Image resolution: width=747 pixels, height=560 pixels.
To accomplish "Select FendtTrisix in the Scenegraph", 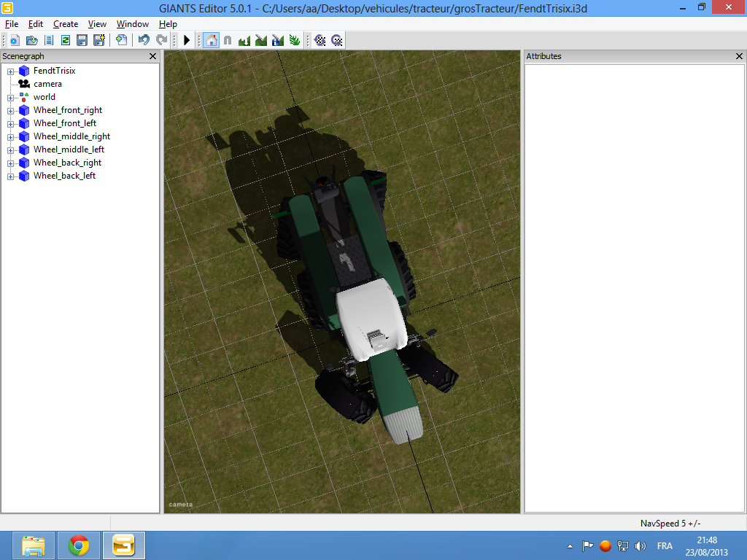I will click(54, 71).
